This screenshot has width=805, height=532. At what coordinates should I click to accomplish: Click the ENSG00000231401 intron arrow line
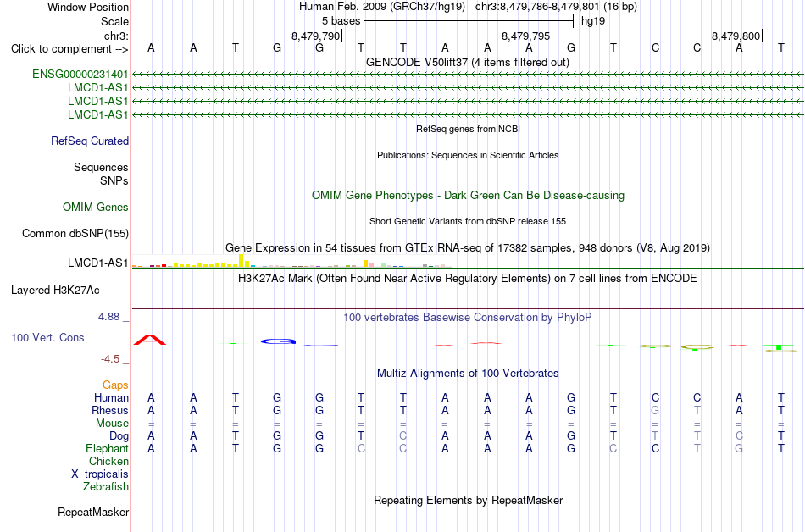[468, 75]
